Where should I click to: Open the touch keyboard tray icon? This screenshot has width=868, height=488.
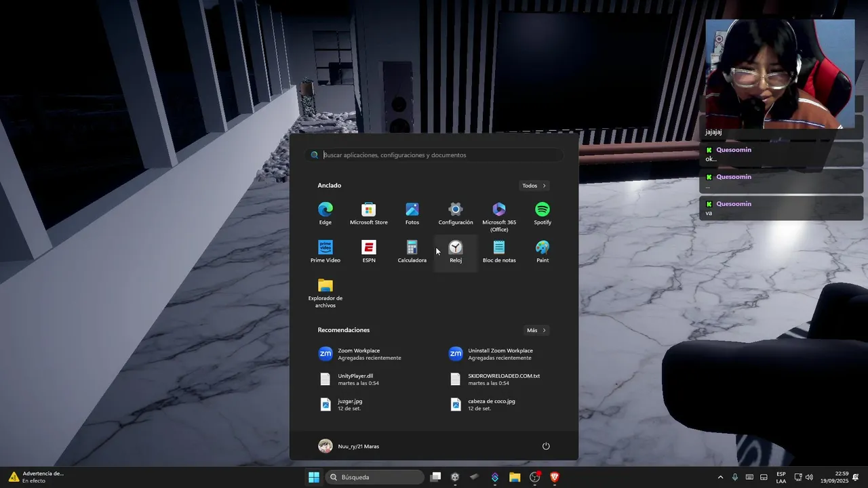749,477
